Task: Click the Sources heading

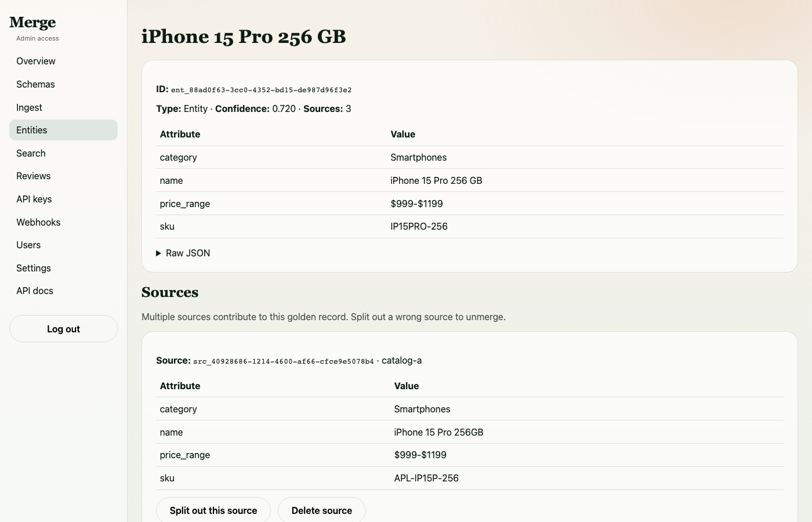Action: [170, 292]
